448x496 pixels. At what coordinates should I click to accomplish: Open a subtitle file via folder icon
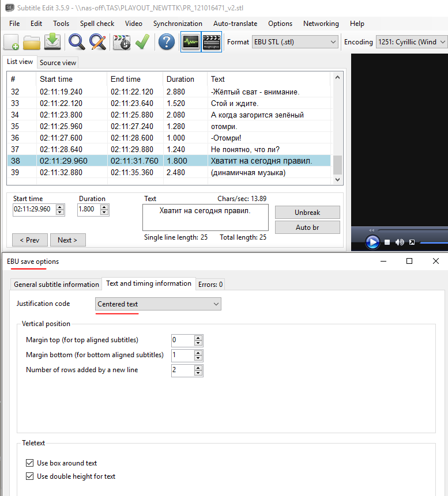coord(32,42)
